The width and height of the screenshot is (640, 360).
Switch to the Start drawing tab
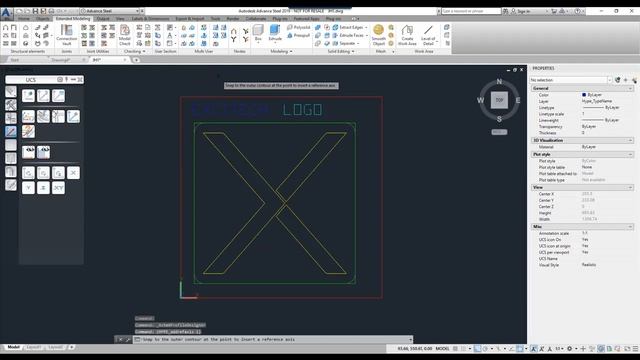coord(15,60)
